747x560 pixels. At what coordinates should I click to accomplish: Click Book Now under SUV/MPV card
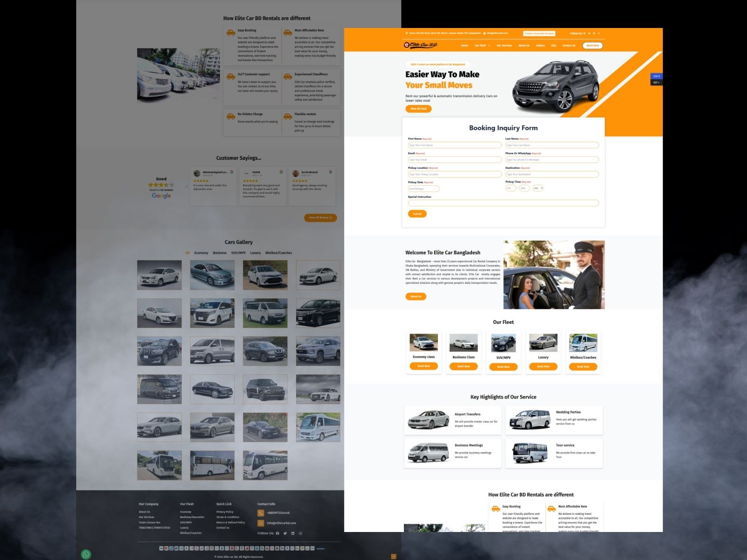503,367
